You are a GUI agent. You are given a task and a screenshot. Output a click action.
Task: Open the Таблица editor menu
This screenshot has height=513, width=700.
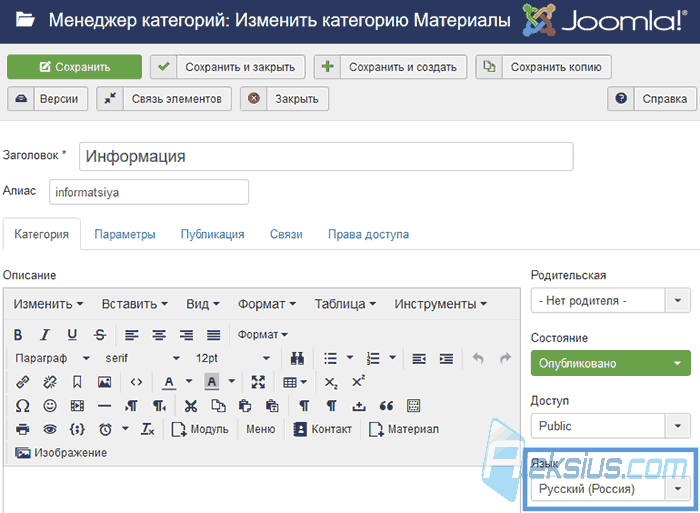coord(345,304)
